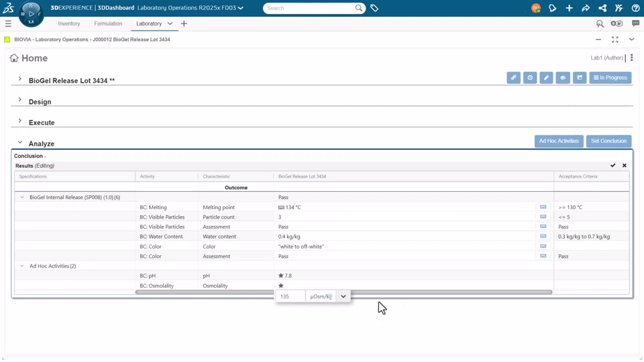Click the Home house icon
The height and width of the screenshot is (362, 644).
pyautogui.click(x=14, y=58)
